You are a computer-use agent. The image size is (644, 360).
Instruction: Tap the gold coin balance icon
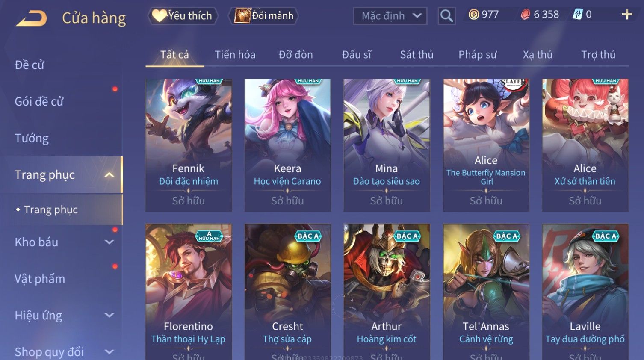[x=473, y=15]
